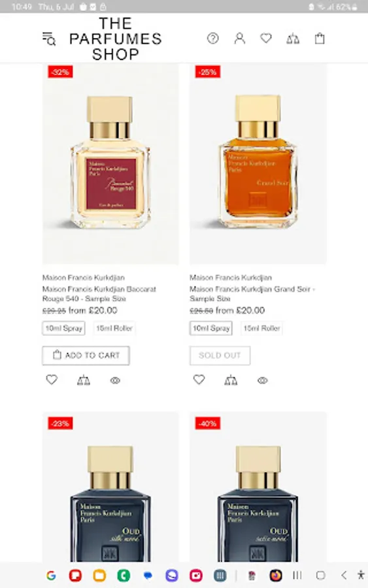Open Maison Francis Kurkdjian Grand Soir title link
This screenshot has height=588, width=368.
click(x=252, y=293)
